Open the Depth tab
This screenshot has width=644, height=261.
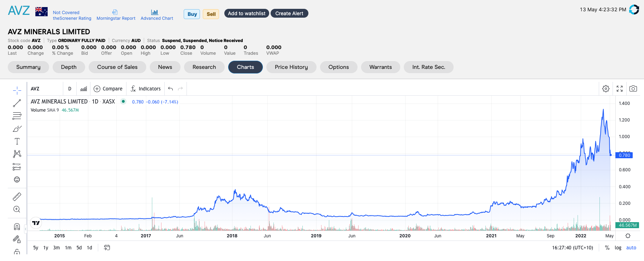(x=69, y=67)
